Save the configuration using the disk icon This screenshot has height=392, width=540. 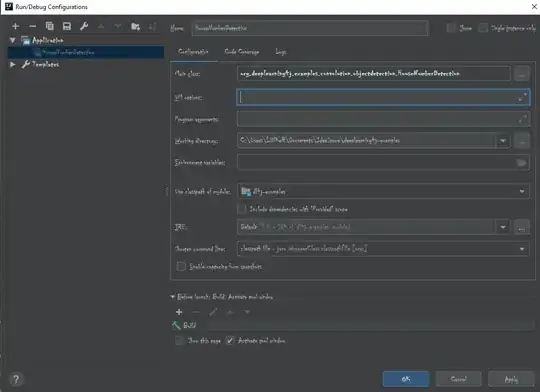point(67,26)
